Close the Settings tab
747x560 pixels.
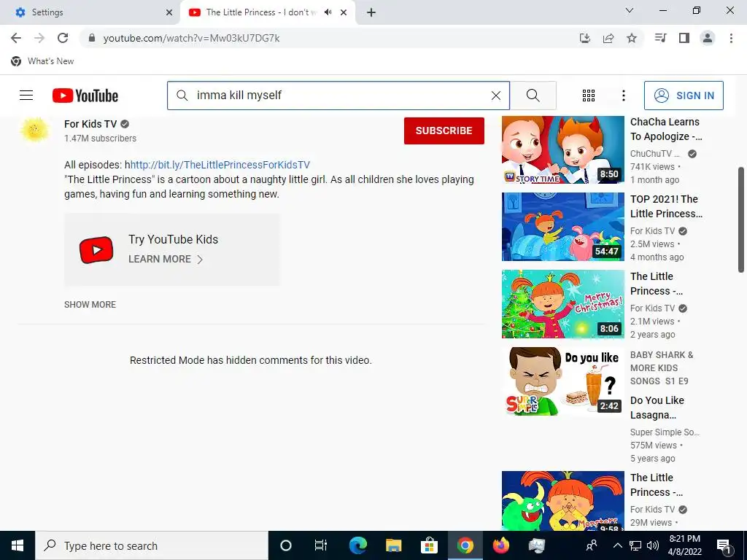point(169,12)
